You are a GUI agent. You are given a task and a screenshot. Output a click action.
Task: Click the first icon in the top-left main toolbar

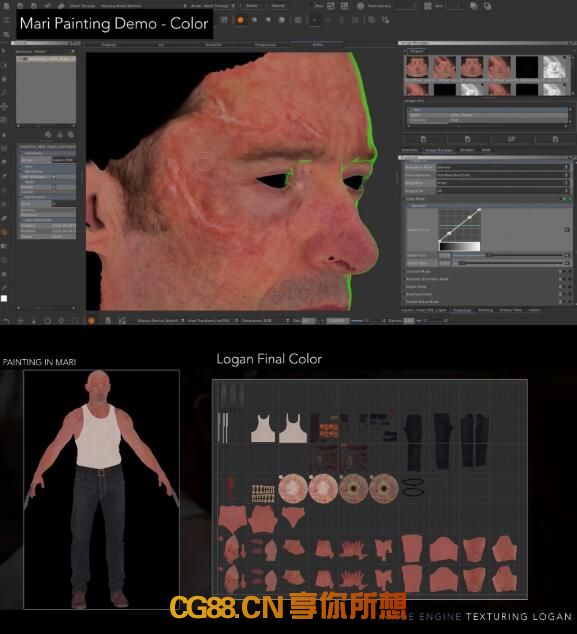(x=7, y=6)
